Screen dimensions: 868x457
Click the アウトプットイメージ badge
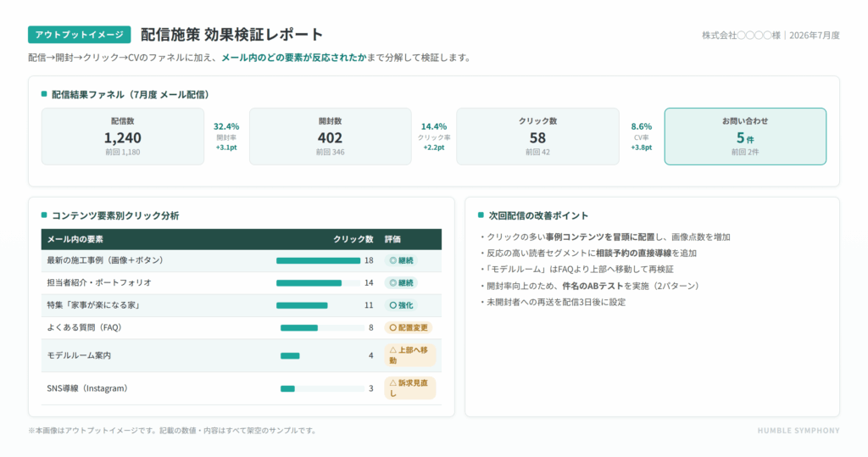click(79, 35)
